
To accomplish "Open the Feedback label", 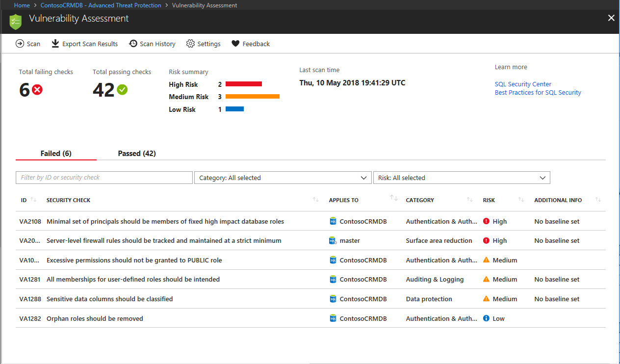I will click(x=256, y=44).
